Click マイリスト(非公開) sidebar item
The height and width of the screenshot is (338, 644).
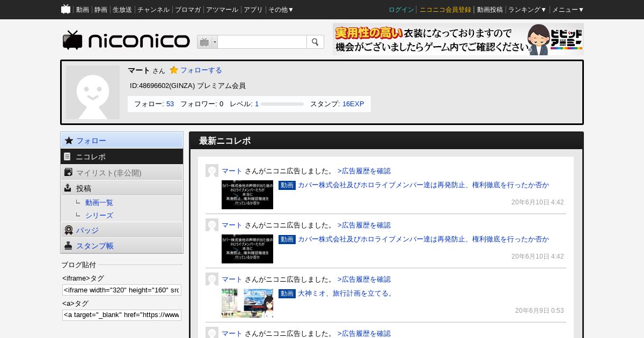[122, 172]
